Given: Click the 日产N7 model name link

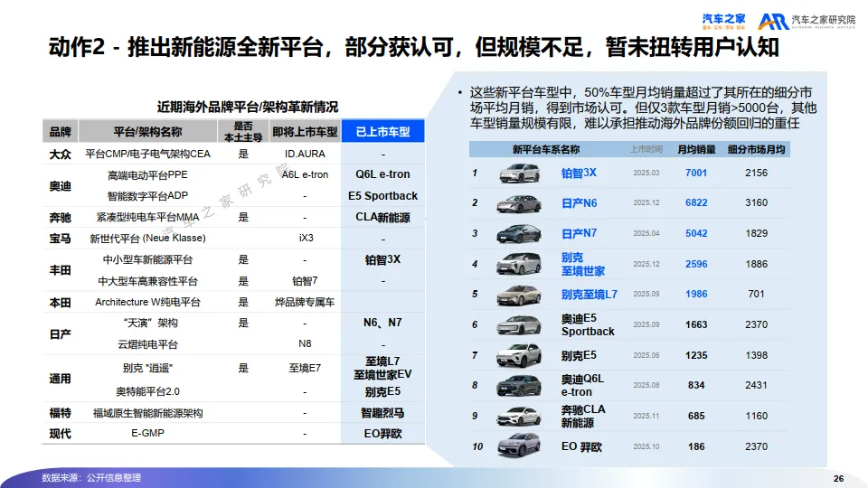Looking at the screenshot, I should pos(579,233).
